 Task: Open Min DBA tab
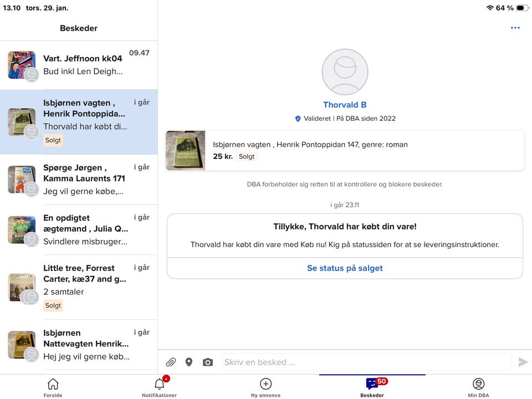click(478, 388)
